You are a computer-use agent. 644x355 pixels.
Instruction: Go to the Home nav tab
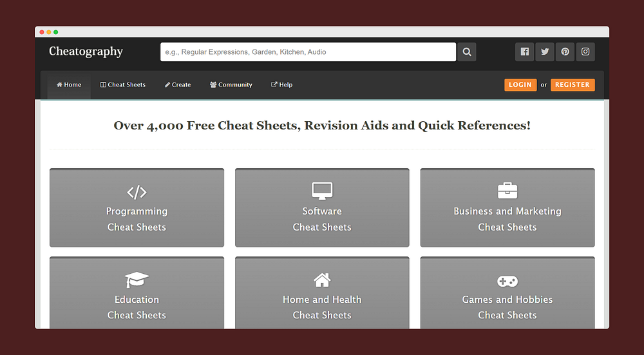[x=69, y=85]
